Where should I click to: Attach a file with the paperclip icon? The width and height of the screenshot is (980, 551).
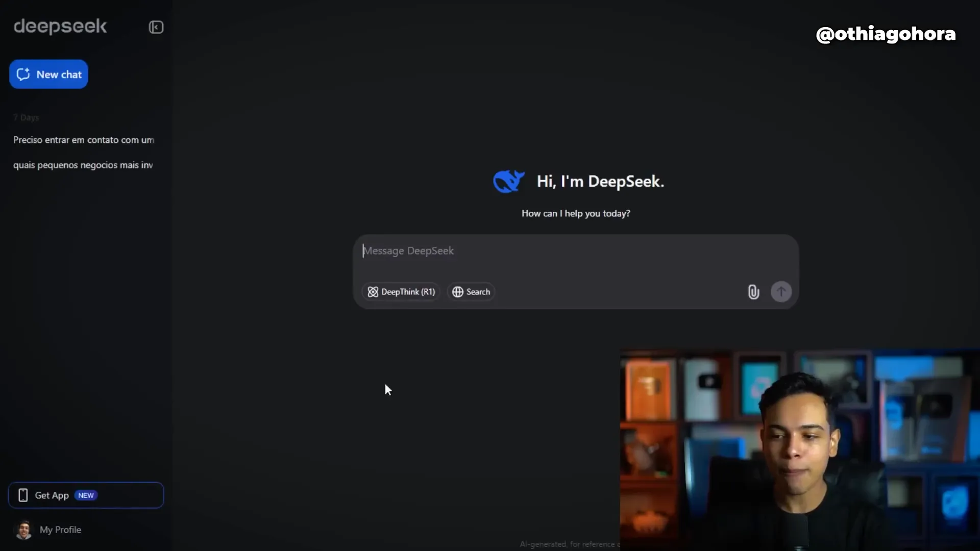click(753, 292)
